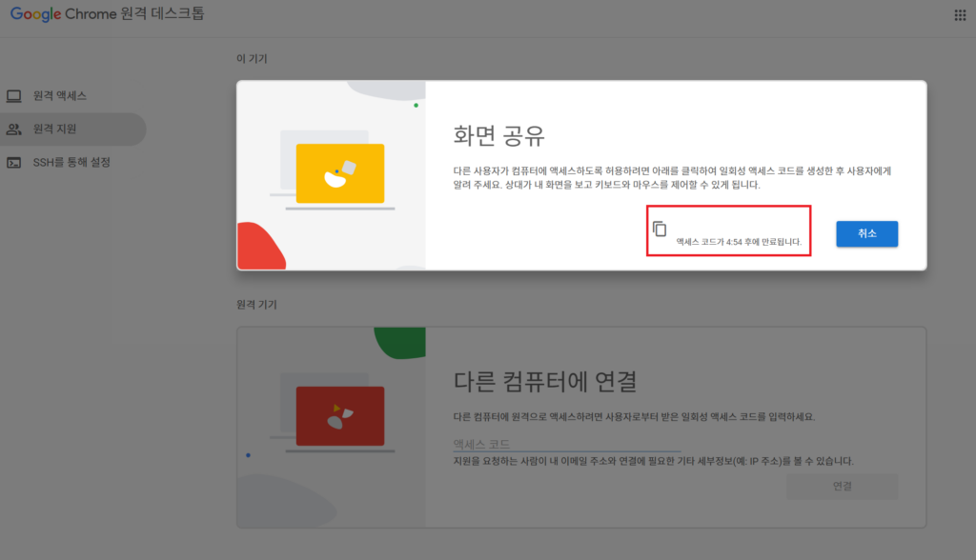Go to the SSH를 통해 설정 page
The width and height of the screenshot is (976, 560).
71,163
